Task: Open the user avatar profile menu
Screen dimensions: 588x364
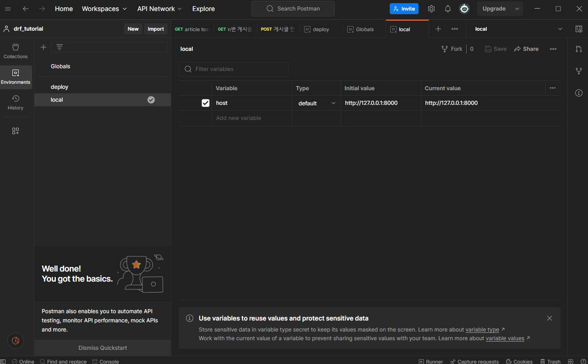Action: click(464, 9)
